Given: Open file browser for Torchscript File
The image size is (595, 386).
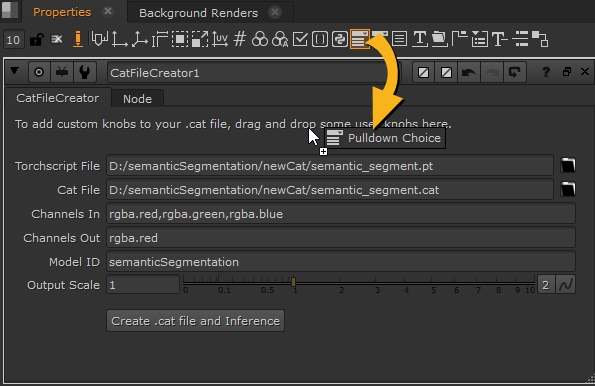Looking at the screenshot, I should point(568,165).
